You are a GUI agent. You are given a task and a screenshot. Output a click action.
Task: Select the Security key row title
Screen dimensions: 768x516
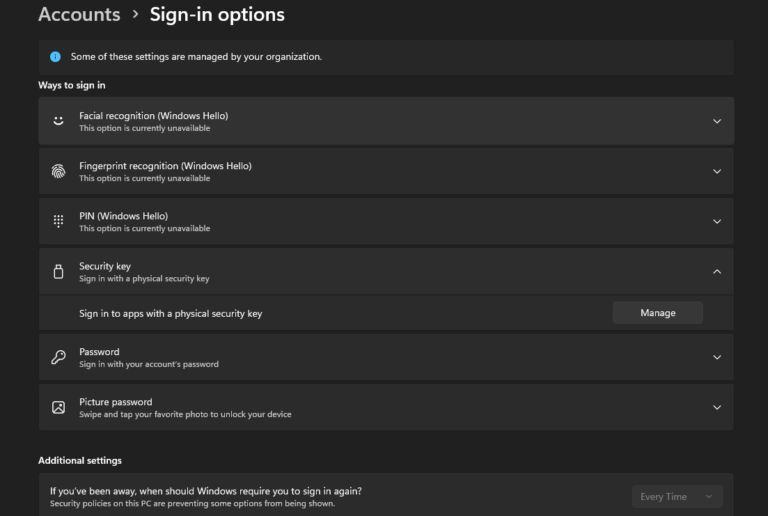(x=104, y=266)
